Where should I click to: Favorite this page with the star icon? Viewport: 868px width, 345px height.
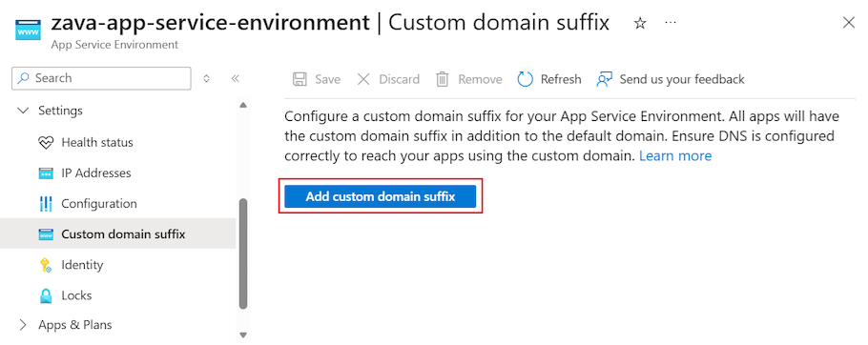tap(640, 23)
